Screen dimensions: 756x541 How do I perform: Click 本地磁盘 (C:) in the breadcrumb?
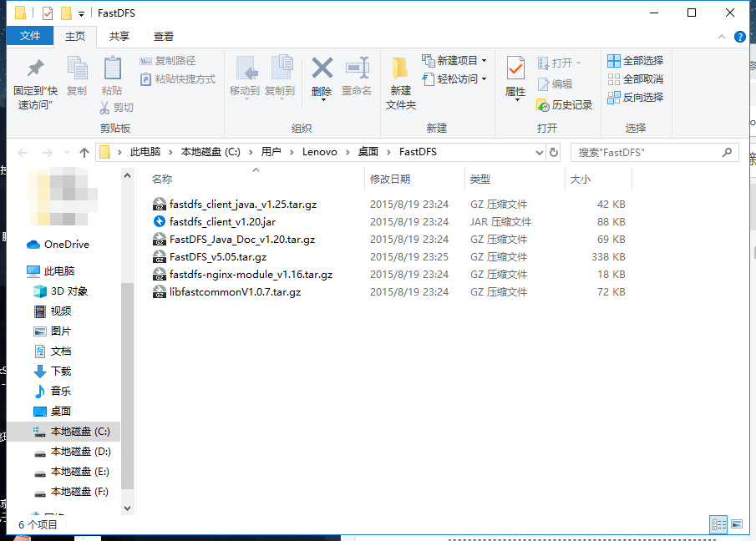(x=211, y=152)
